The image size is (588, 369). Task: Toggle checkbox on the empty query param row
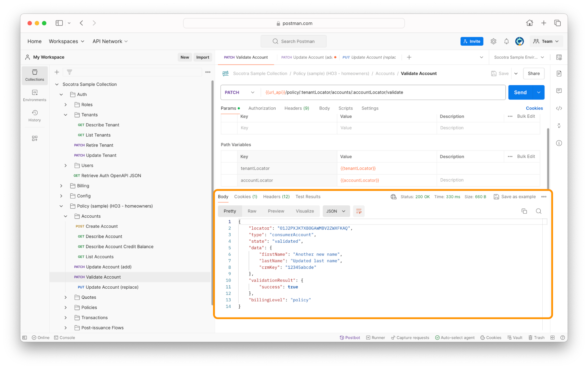229,128
